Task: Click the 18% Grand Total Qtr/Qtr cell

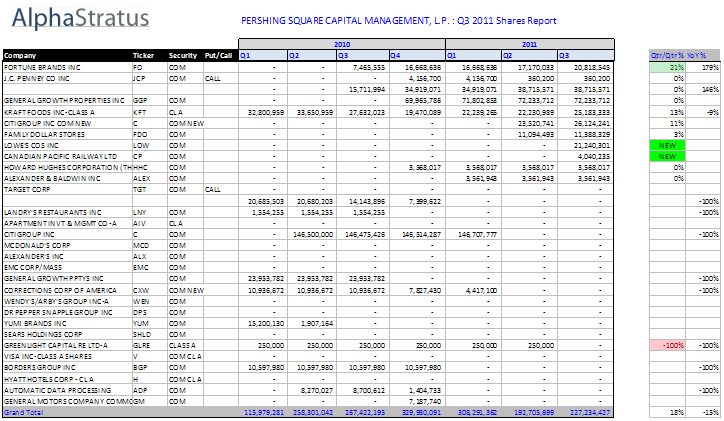Action: 667,413
